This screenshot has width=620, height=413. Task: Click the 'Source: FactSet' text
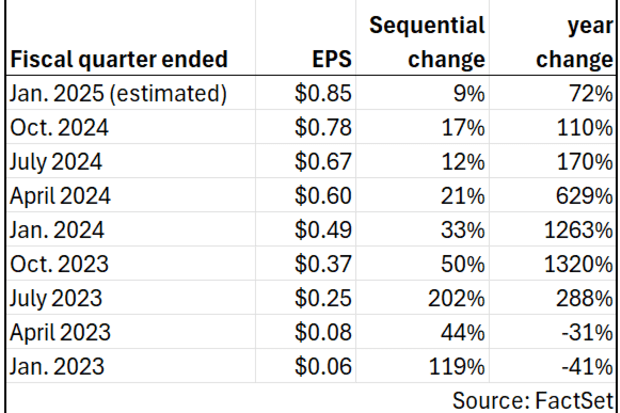pyautogui.click(x=532, y=397)
